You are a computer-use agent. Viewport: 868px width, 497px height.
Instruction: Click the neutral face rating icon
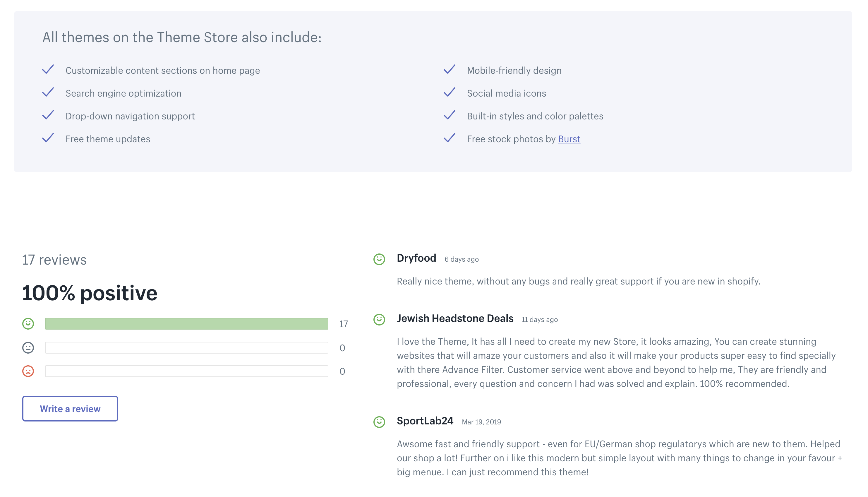pyautogui.click(x=28, y=347)
